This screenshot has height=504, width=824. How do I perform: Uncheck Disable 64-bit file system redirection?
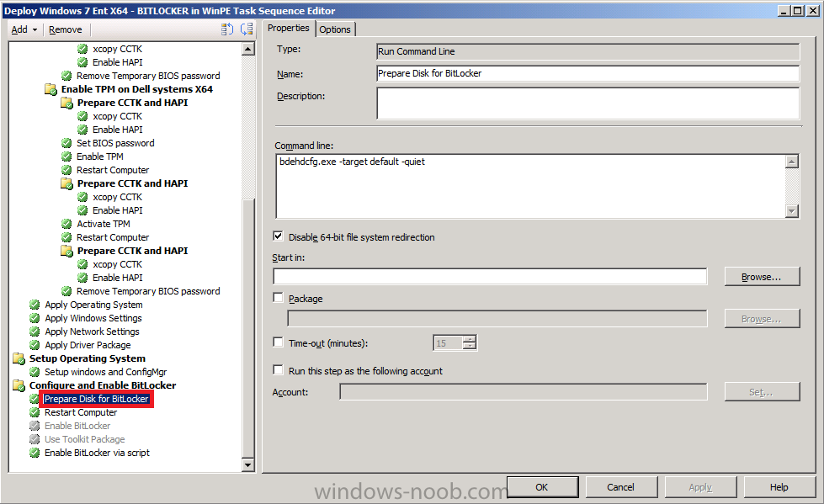click(278, 236)
